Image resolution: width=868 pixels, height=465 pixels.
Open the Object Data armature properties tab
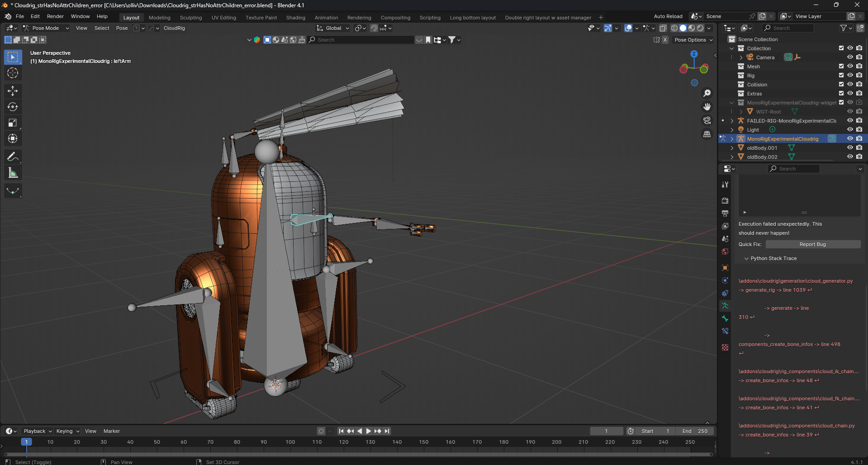click(725, 306)
